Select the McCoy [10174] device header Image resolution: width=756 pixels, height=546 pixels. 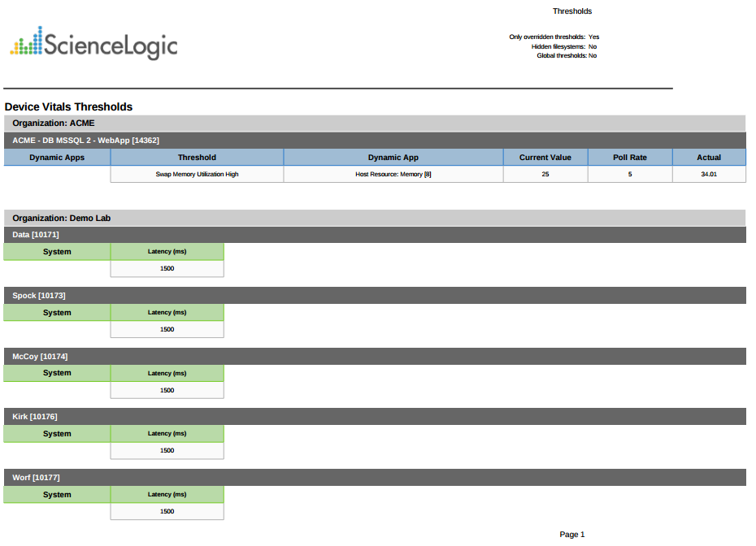40,357
